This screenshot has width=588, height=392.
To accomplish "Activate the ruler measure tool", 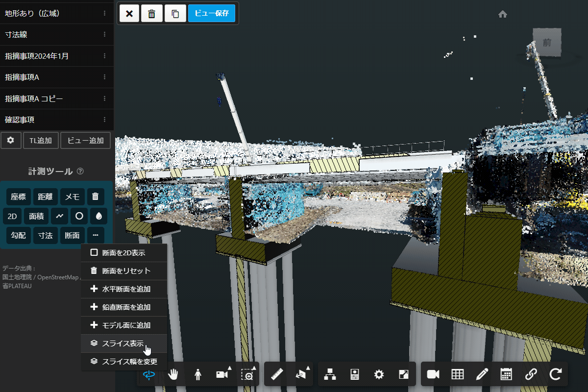I will 278,375.
